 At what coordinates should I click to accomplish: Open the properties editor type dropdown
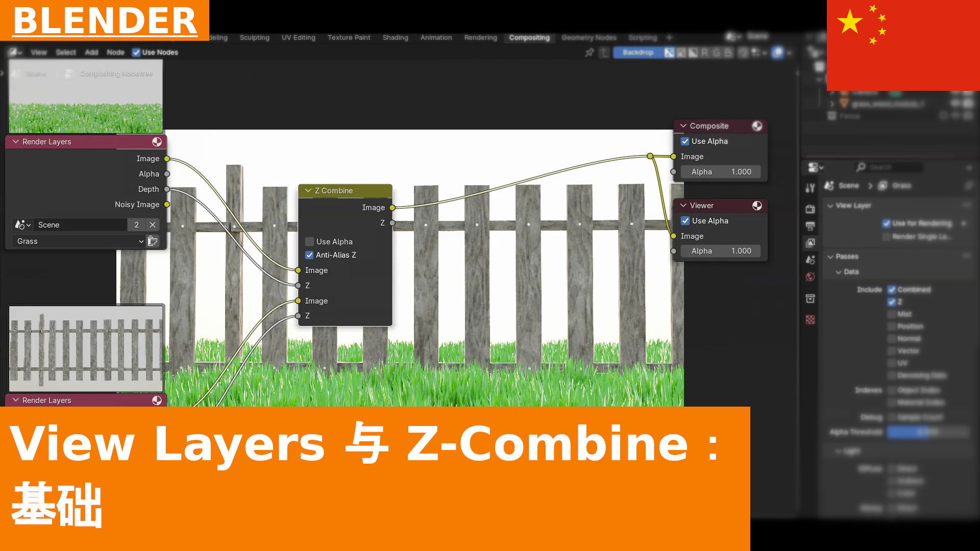816,167
